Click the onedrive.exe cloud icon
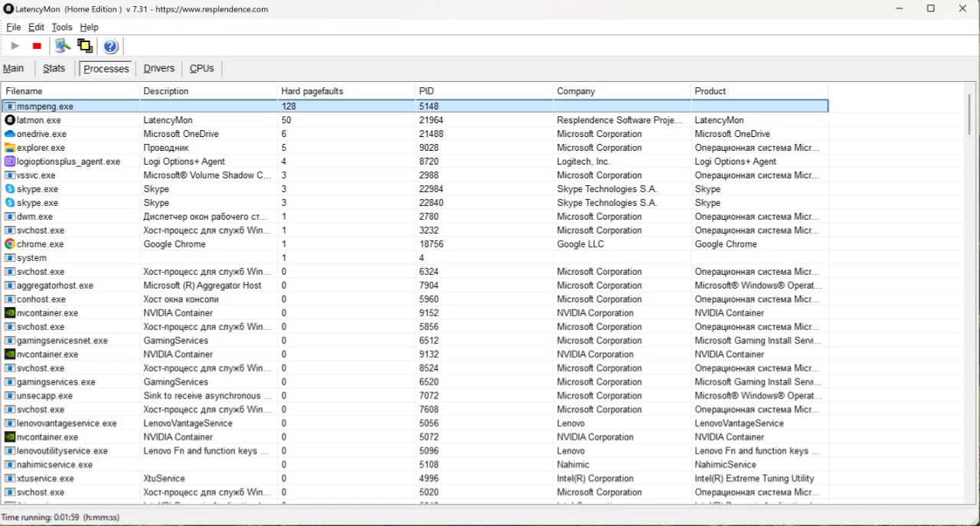Image resolution: width=980 pixels, height=526 pixels. click(x=10, y=134)
